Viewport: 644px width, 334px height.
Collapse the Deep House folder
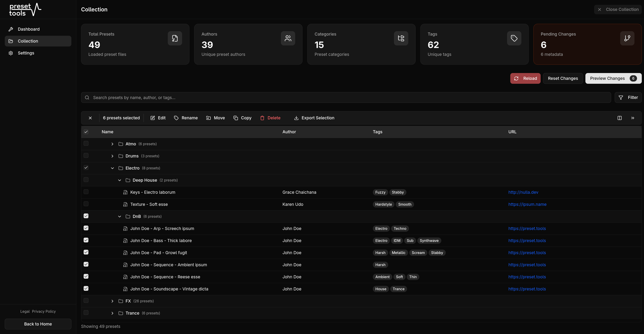pos(120,180)
